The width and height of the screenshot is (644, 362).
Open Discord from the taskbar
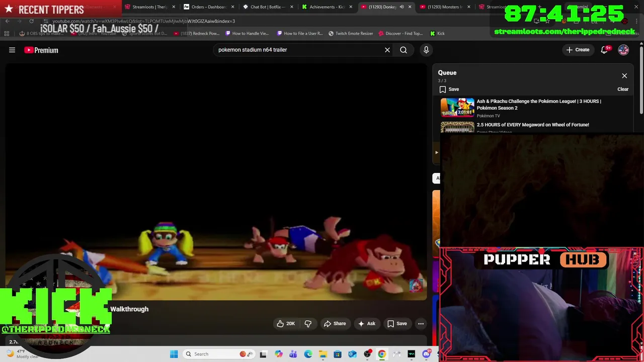[x=426, y=354]
